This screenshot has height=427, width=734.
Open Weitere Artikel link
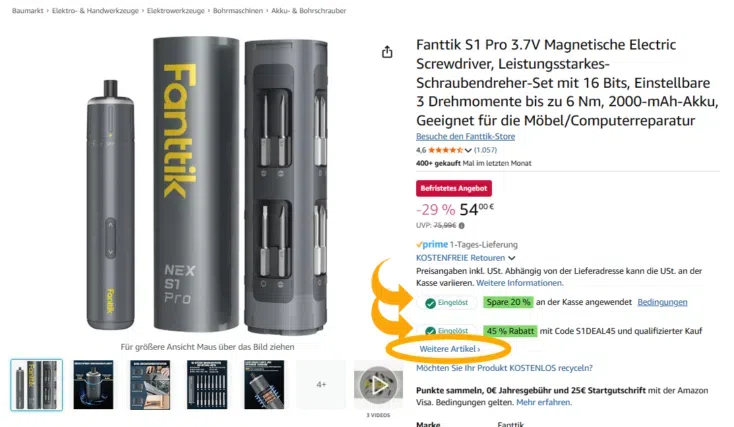click(x=449, y=349)
